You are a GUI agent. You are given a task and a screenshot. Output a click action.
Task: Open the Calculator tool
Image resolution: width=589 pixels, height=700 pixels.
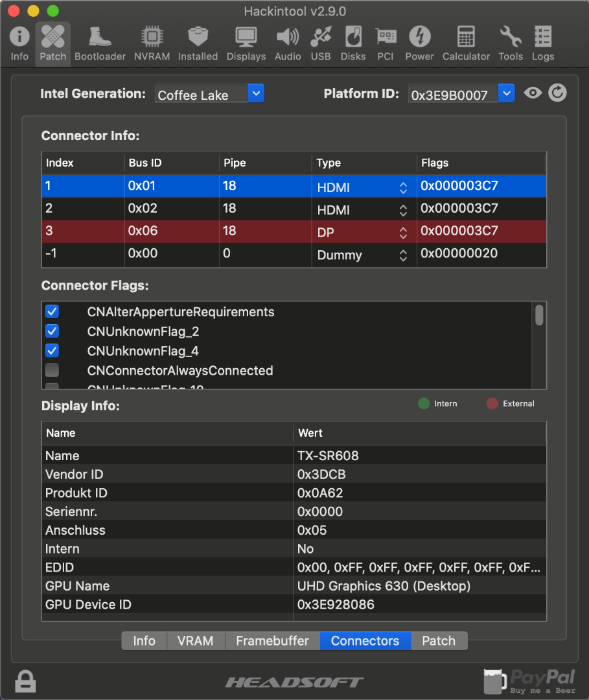pos(466,43)
